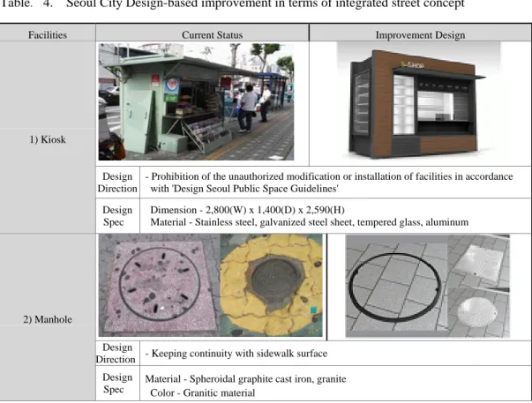Click 'Material - Spheroidal graphite cast iron, granite'
Image resolution: width=532 pixels, height=403 pixels.
(245, 379)
